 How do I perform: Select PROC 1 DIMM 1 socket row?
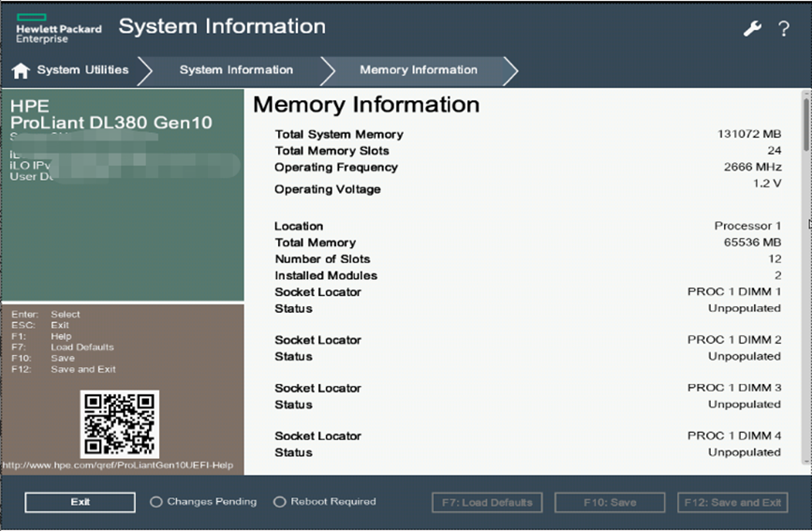pos(527,292)
